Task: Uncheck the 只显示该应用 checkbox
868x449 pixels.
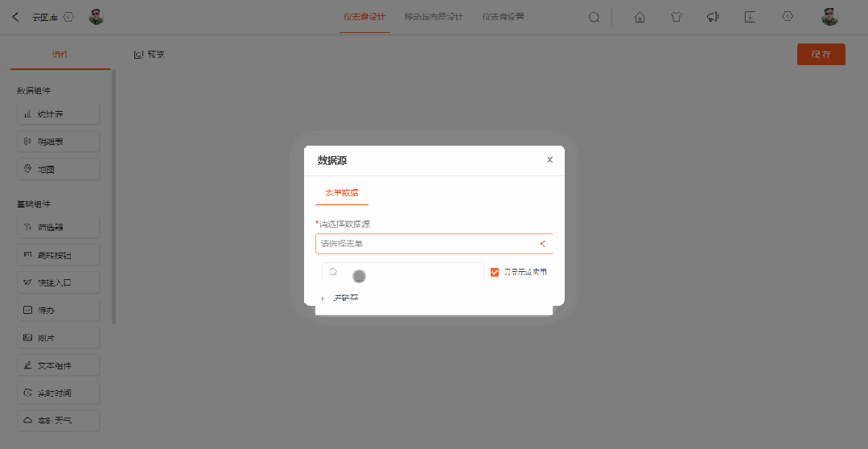Action: [495, 273]
